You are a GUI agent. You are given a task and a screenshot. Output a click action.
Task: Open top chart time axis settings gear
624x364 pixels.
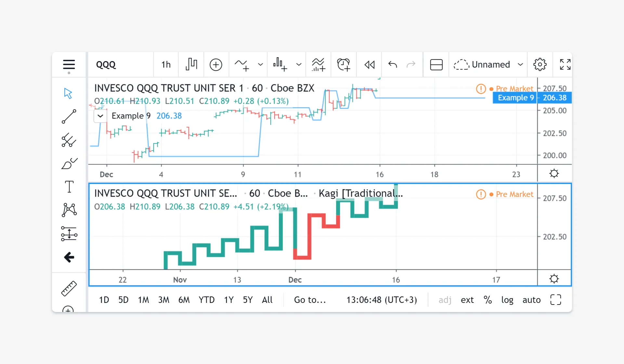click(554, 174)
